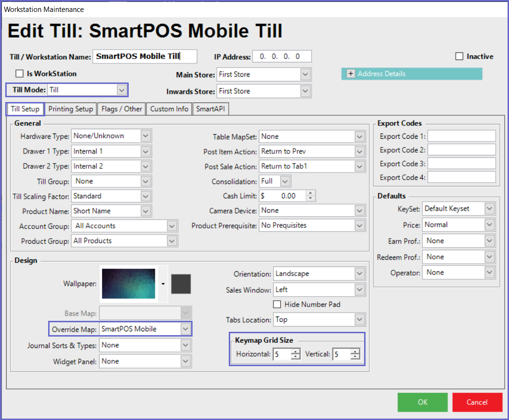The width and height of the screenshot is (509, 420).
Task: Check the Hide Number Pad option
Action: [277, 304]
